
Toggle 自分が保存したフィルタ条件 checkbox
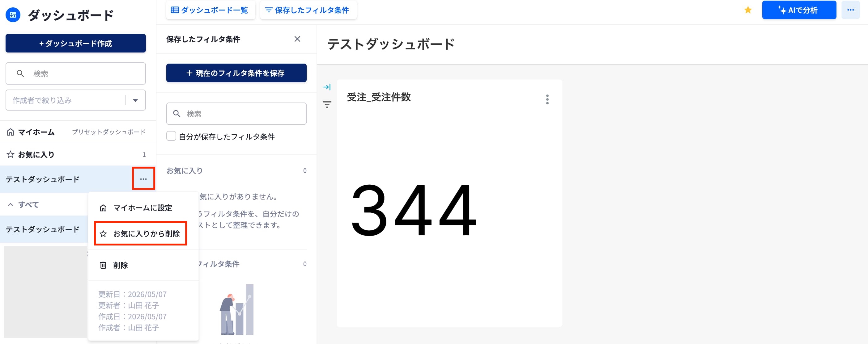[x=171, y=136]
